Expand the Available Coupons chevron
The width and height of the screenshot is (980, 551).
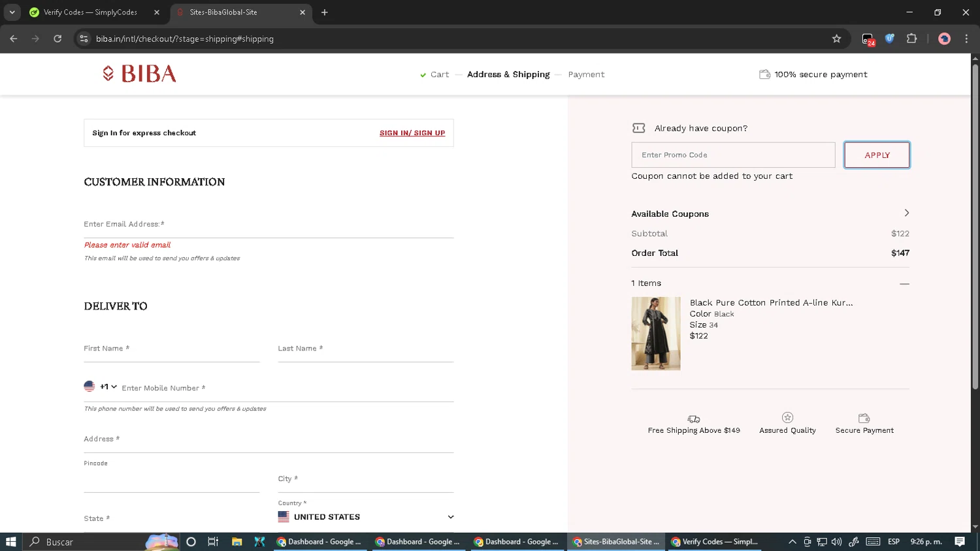point(906,213)
